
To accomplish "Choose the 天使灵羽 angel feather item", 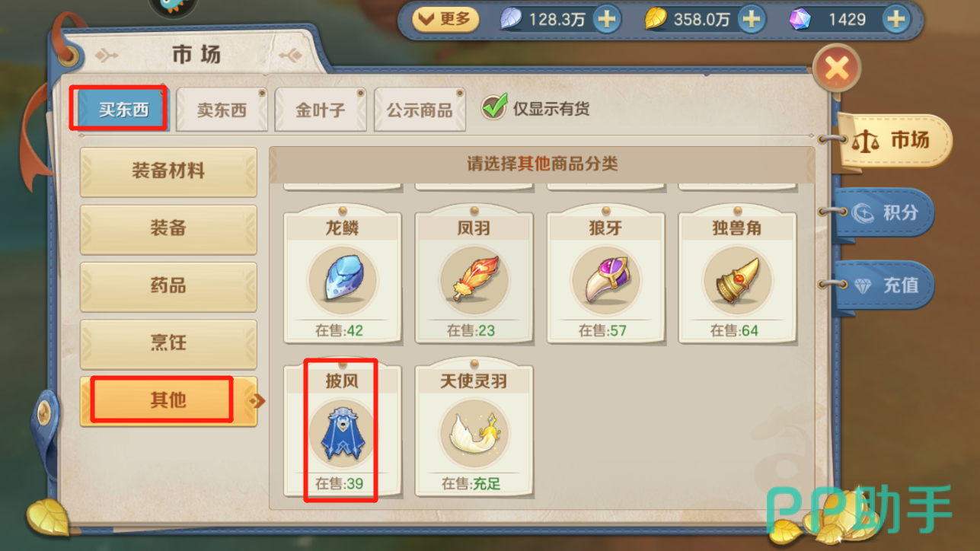I will point(473,431).
